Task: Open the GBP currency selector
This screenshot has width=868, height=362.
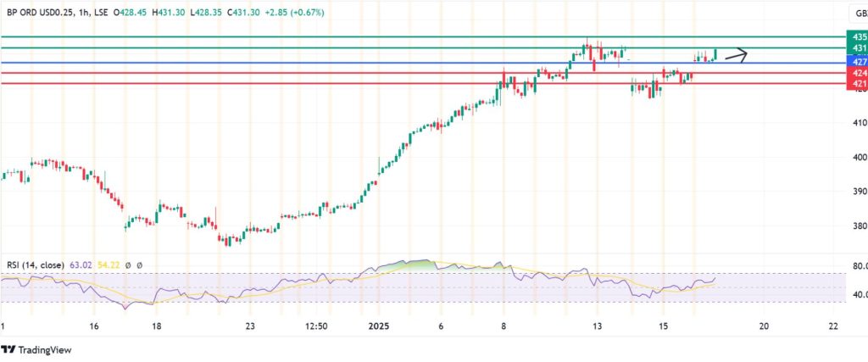Action: pos(858,13)
